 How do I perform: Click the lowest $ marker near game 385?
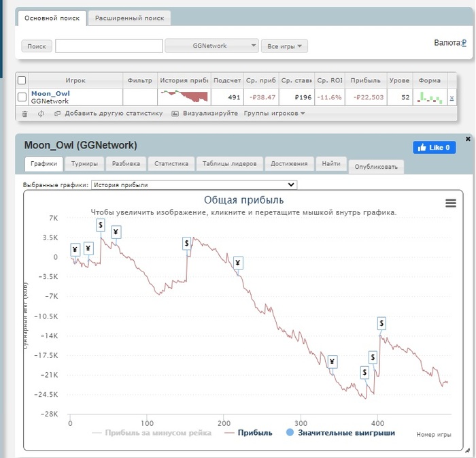364,372
